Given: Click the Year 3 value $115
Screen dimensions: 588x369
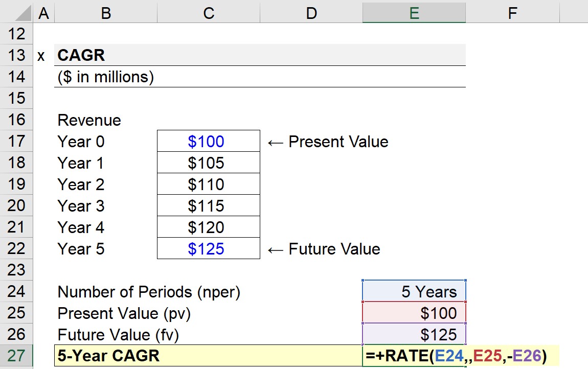Looking at the screenshot, I should click(x=208, y=206).
